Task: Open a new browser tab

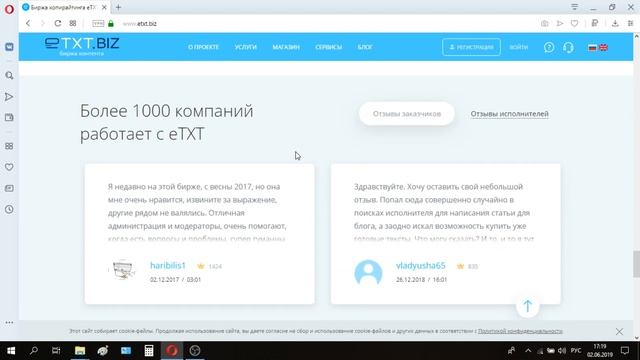Action: click(x=118, y=7)
